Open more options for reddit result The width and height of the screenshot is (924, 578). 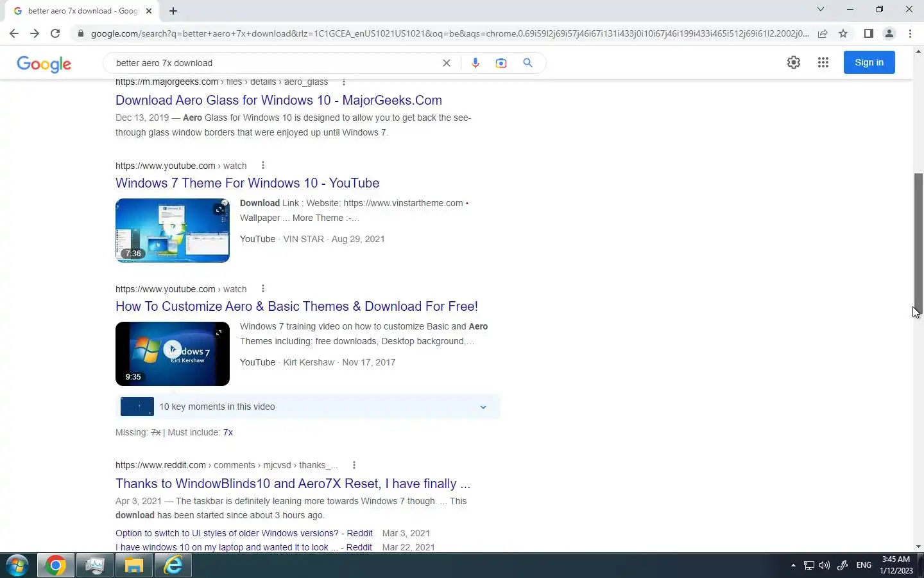[354, 465]
